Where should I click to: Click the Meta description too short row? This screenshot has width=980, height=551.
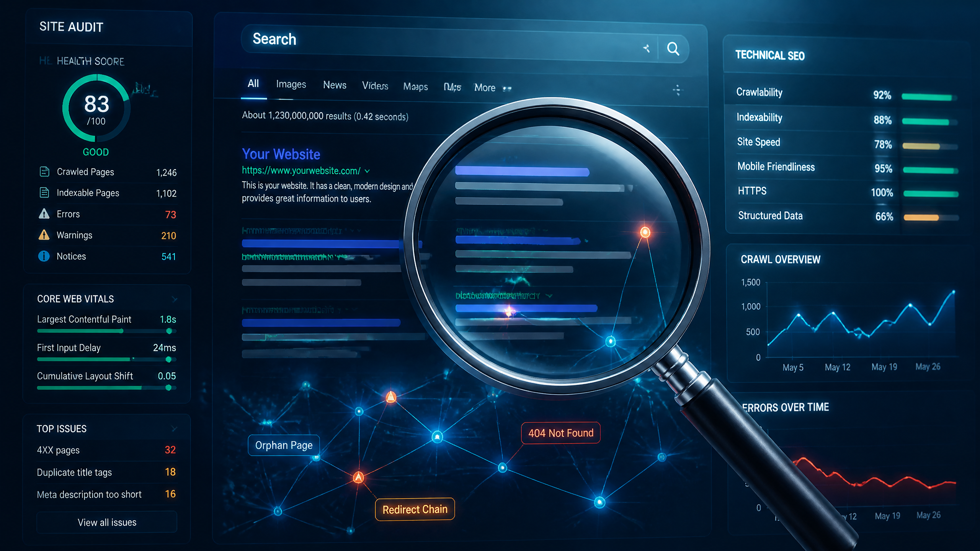(106, 494)
